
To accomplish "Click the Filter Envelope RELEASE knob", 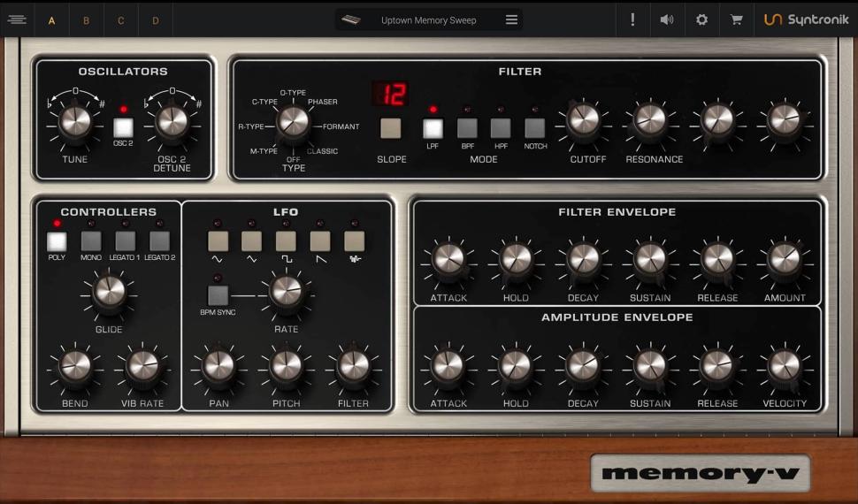I will coord(717,260).
